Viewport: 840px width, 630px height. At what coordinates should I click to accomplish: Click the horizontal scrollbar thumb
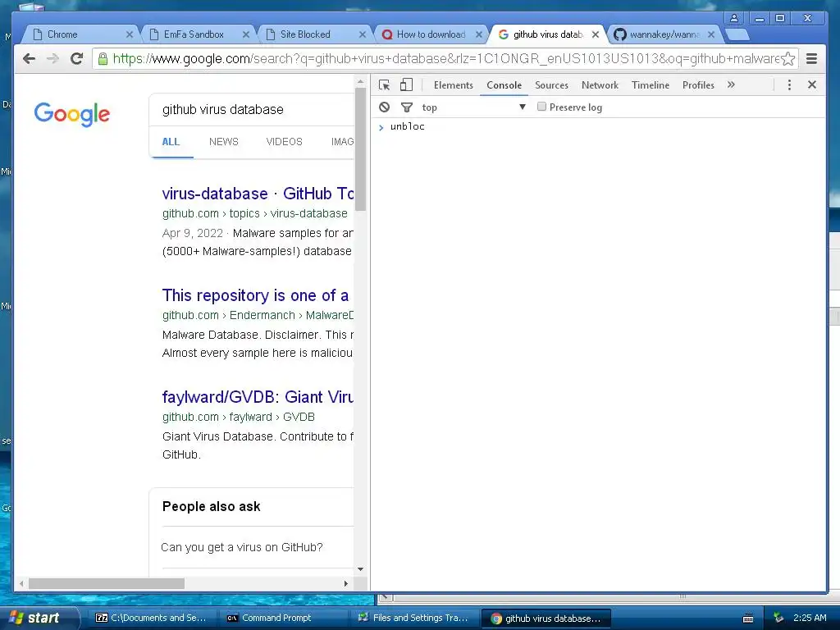tap(107, 583)
